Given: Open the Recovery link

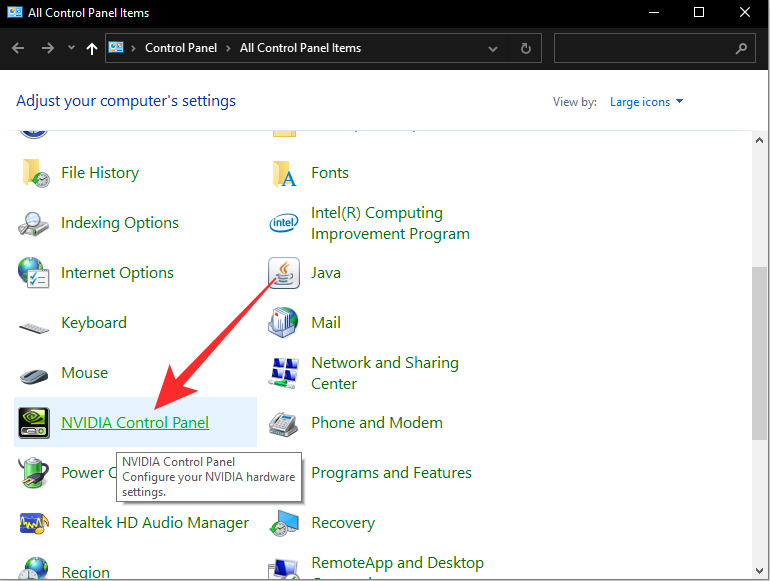Looking at the screenshot, I should tap(342, 523).
